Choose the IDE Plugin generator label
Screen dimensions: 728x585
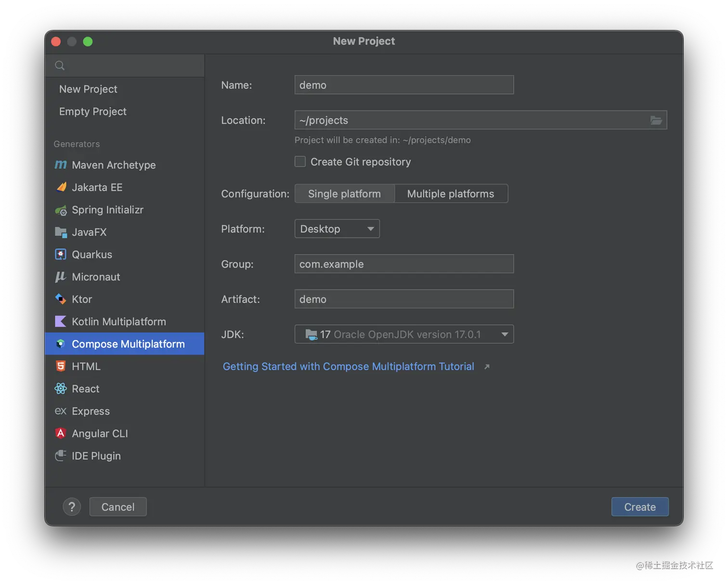96,456
